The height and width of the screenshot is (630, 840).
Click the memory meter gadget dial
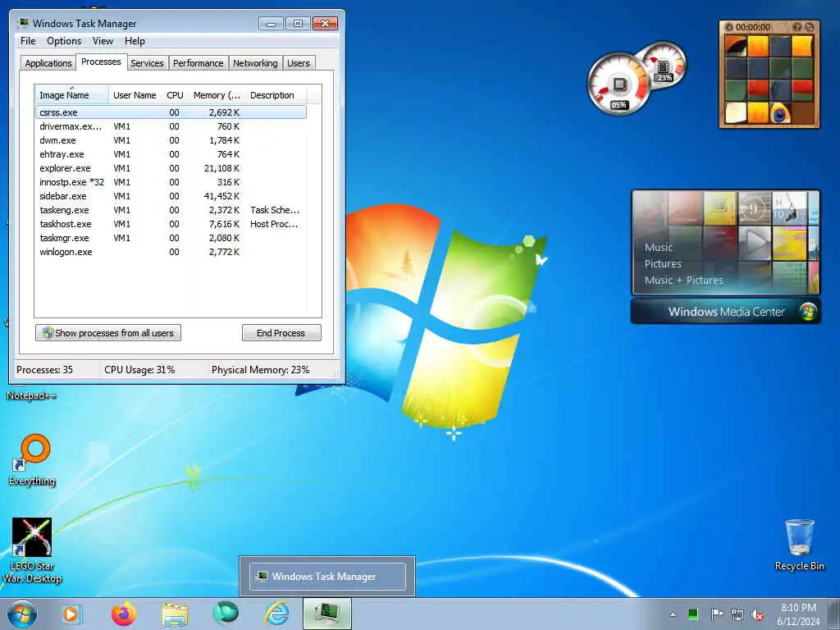point(663,65)
